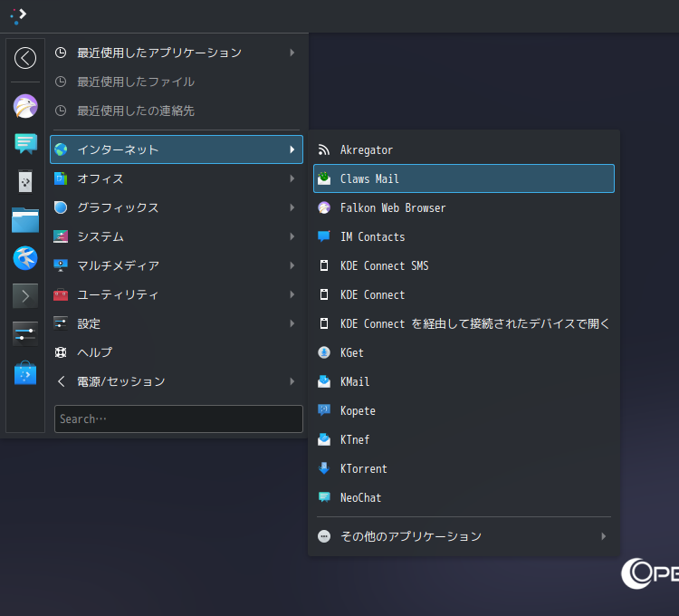
Task: Select 最近使用したの連絡先 menu entry
Action: tap(177, 111)
